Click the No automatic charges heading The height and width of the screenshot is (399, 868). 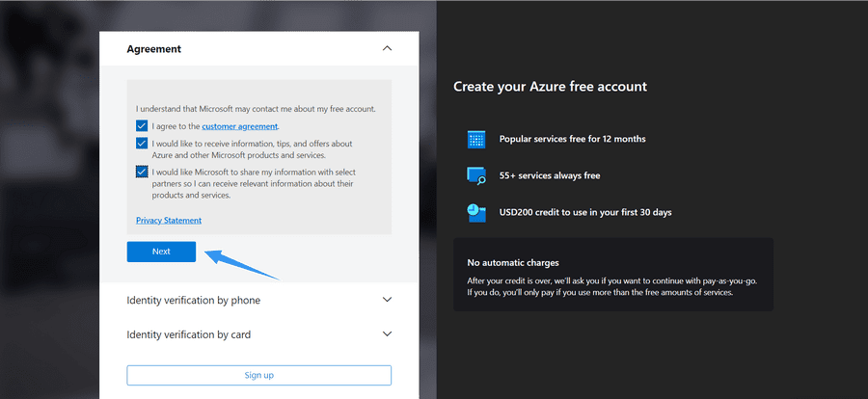(x=513, y=263)
